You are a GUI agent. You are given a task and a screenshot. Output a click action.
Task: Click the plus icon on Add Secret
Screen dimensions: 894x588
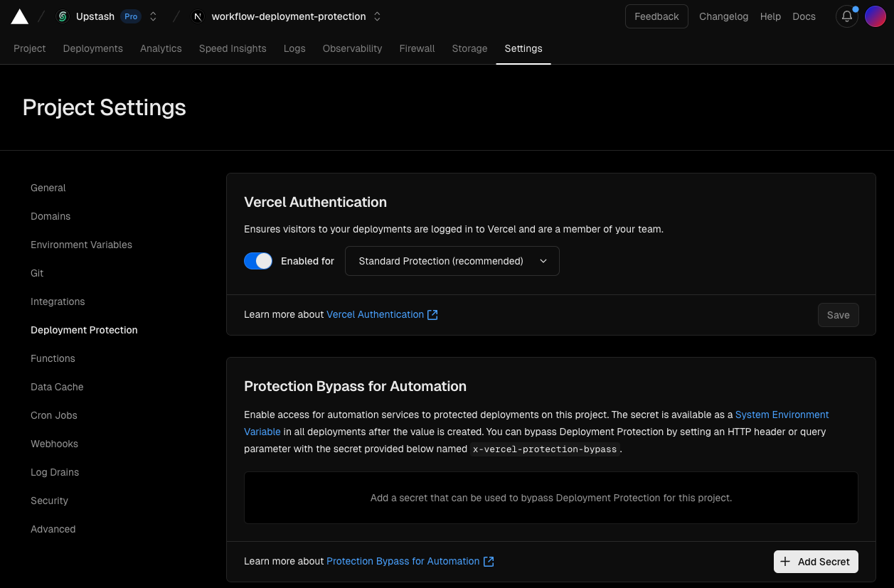[x=785, y=562]
